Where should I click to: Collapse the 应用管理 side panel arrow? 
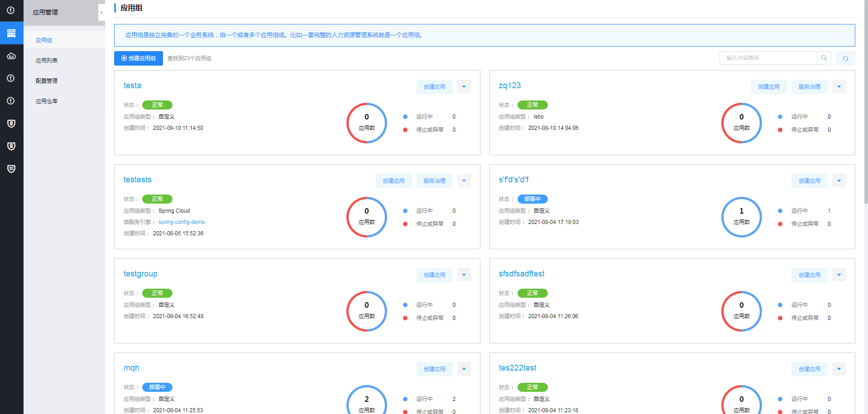coord(101,13)
